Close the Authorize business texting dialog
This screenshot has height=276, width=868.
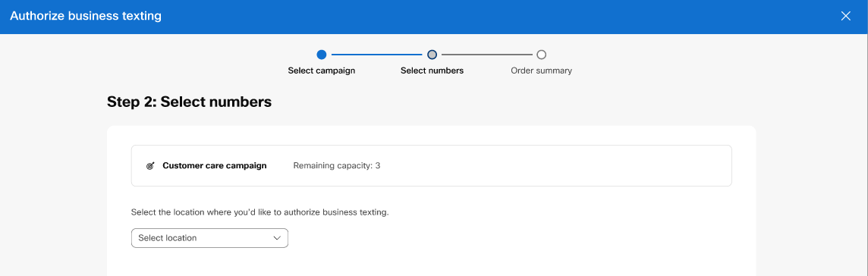[845, 16]
